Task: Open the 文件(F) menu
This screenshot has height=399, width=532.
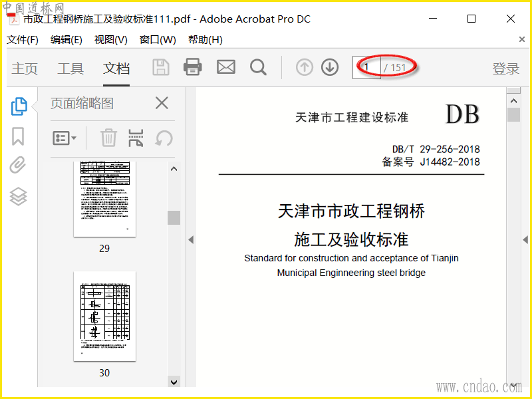Action: pyautogui.click(x=23, y=40)
